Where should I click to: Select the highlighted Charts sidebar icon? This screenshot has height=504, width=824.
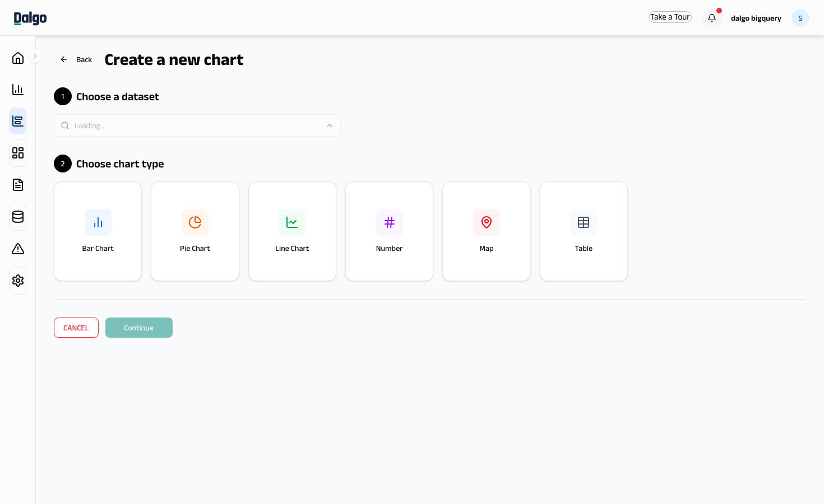coord(18,121)
